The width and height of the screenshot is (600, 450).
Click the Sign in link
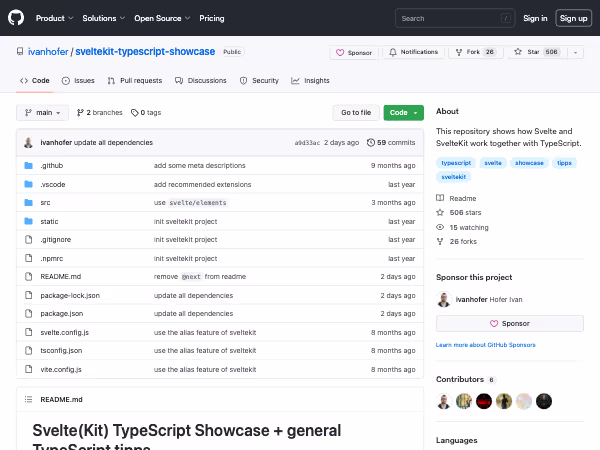[x=535, y=18]
